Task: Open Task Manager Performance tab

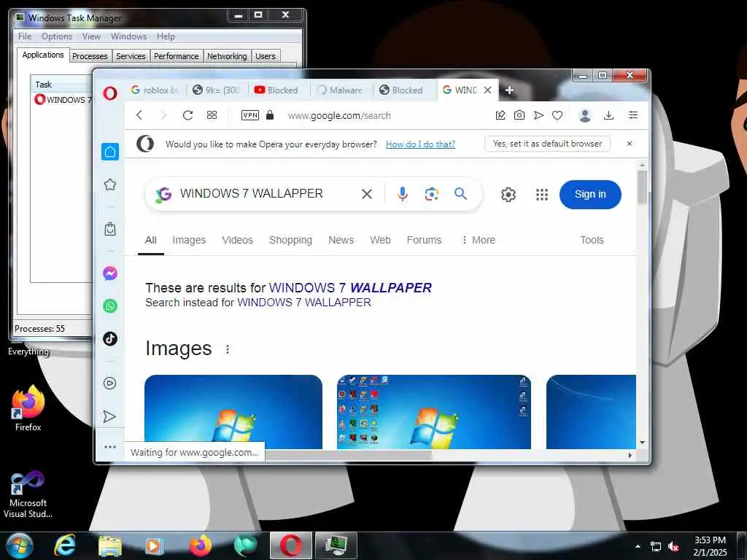Action: click(177, 56)
